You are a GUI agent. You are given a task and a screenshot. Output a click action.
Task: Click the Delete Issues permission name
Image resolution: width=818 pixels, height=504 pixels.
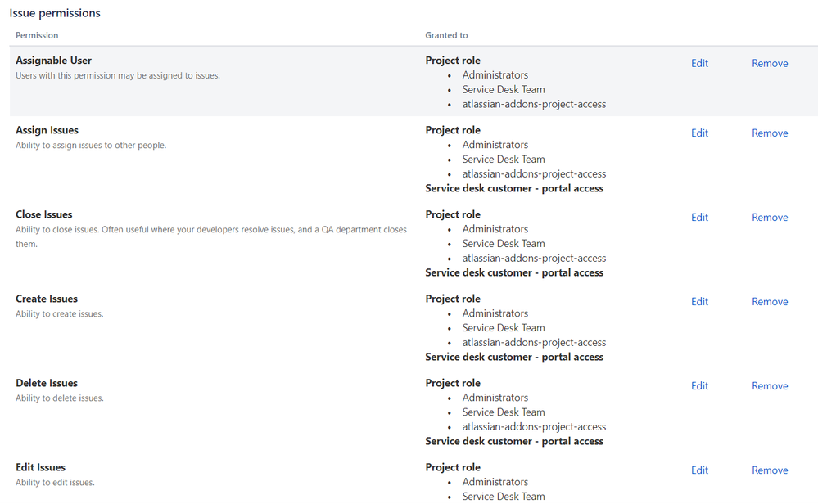(47, 383)
